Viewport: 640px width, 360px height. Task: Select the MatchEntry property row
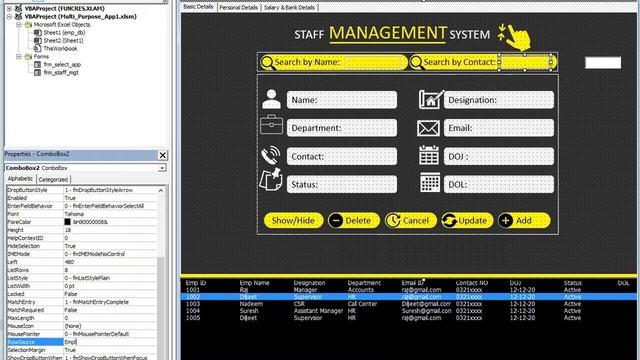click(82, 302)
